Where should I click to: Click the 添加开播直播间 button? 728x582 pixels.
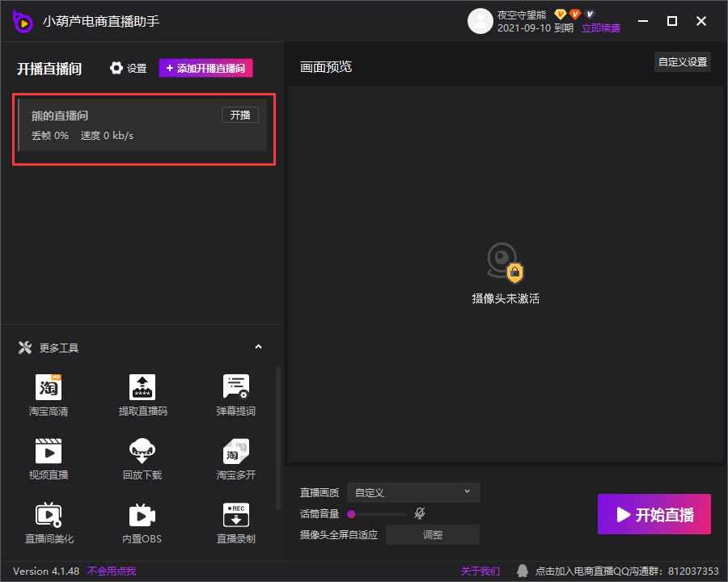coord(206,69)
